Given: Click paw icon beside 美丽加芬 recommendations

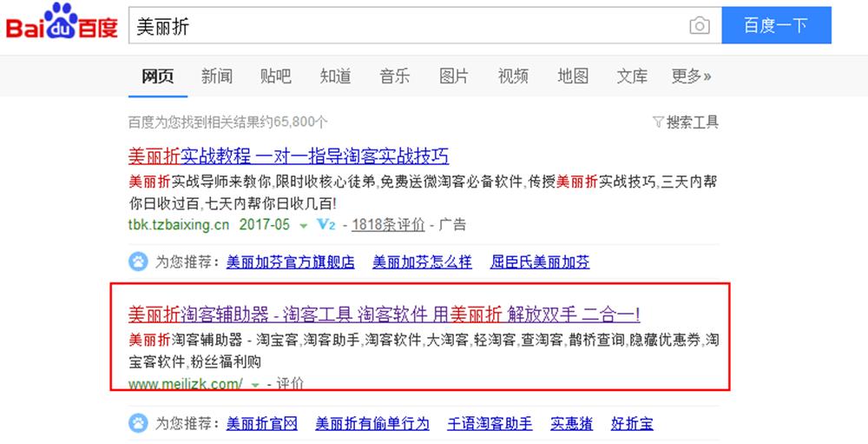Looking at the screenshot, I should [138, 262].
